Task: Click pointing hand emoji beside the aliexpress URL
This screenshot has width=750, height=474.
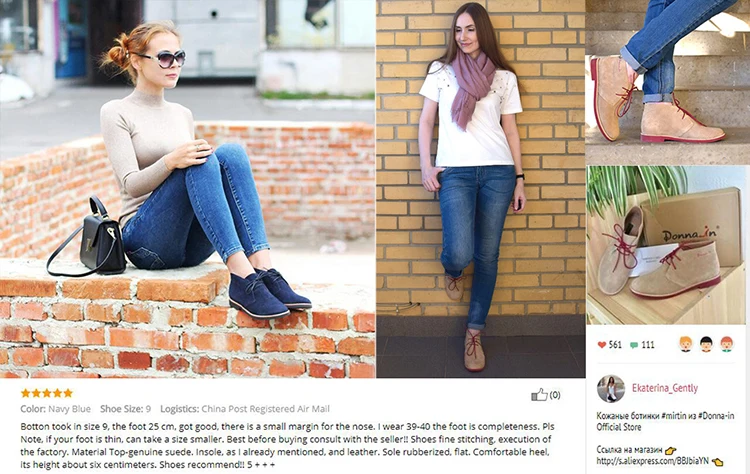Action: (x=717, y=462)
